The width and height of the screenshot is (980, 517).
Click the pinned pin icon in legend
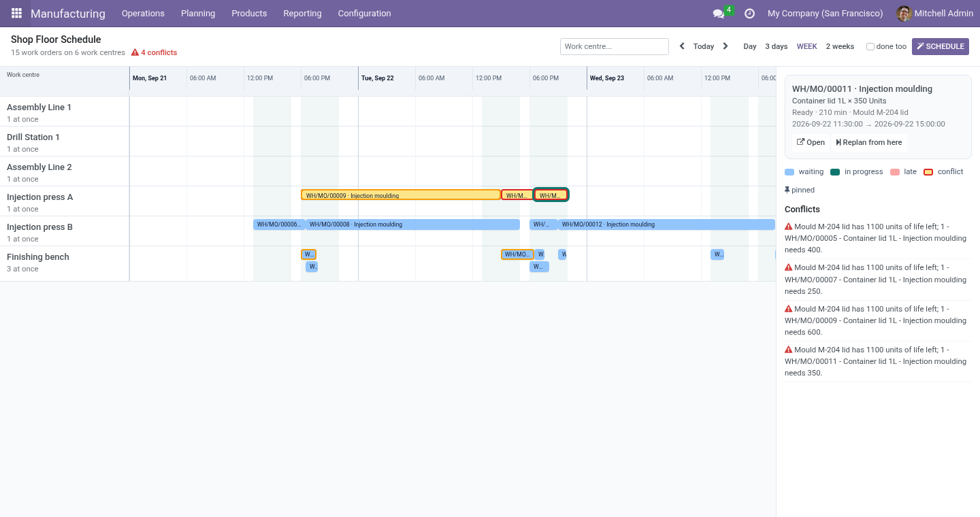coord(787,190)
